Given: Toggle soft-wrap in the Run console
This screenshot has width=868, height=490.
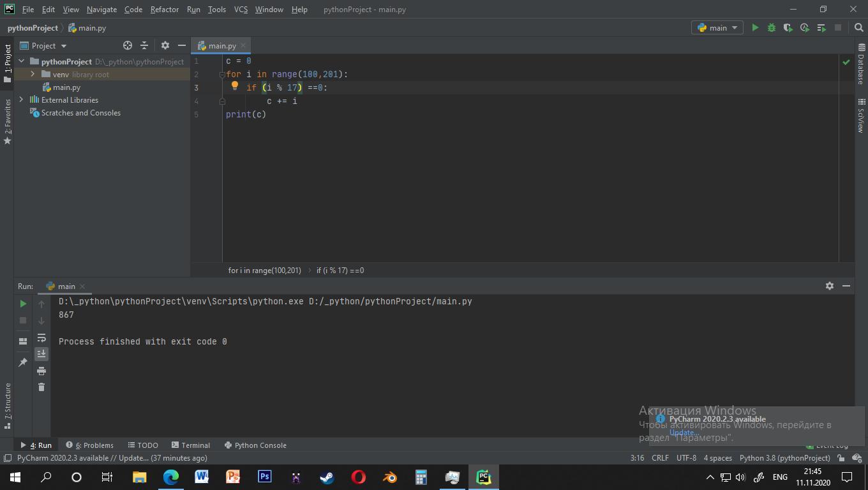Looking at the screenshot, I should coord(41,338).
